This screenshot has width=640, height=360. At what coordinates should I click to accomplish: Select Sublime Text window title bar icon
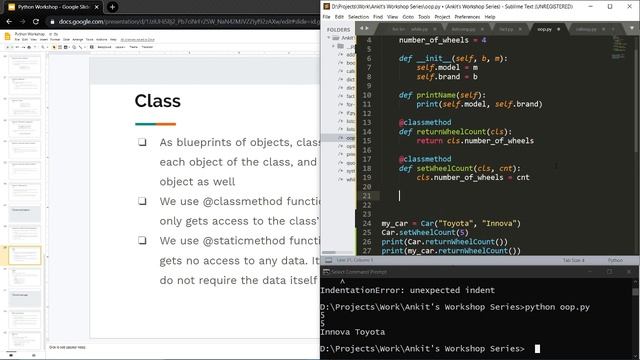(327, 7)
